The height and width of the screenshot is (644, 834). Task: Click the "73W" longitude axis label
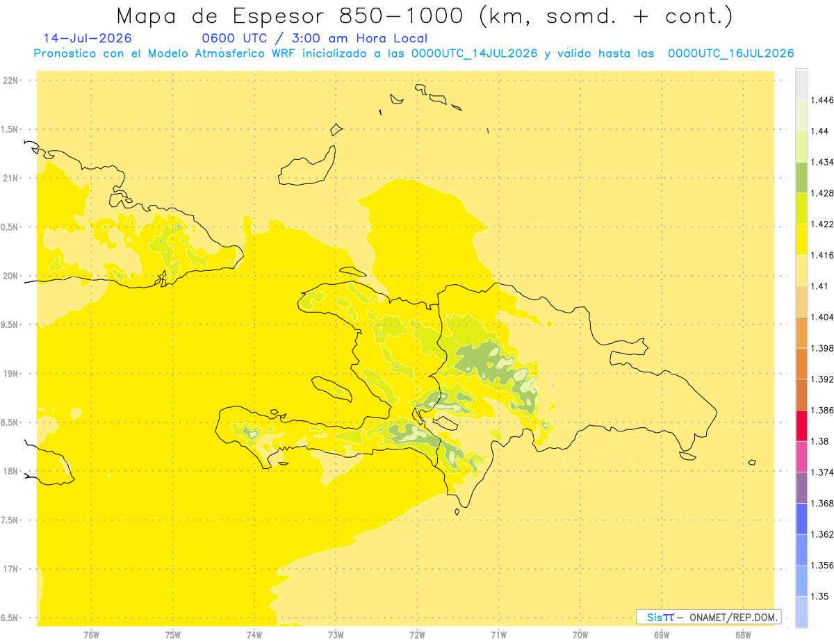[336, 635]
